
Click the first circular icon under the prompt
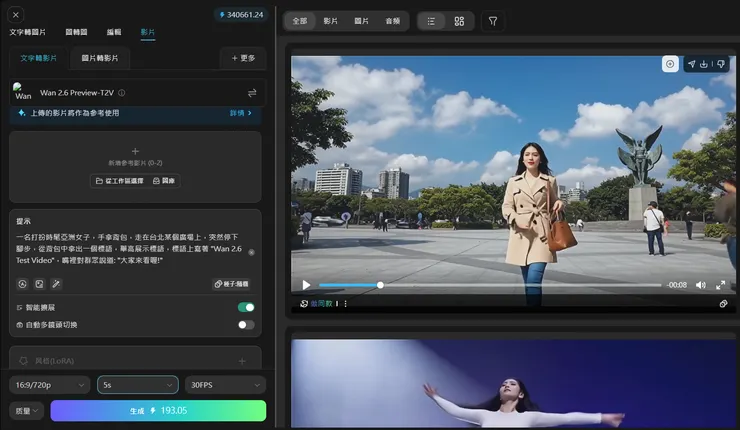pyautogui.click(x=22, y=284)
